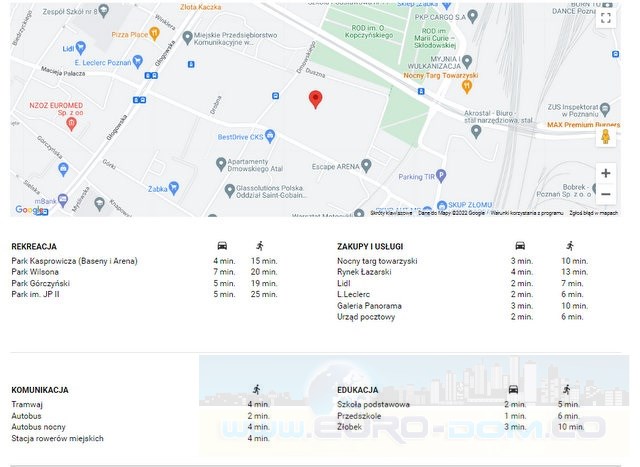The image size is (640, 467).
Task: Select the Parking TIR marker
Action: coord(441,176)
